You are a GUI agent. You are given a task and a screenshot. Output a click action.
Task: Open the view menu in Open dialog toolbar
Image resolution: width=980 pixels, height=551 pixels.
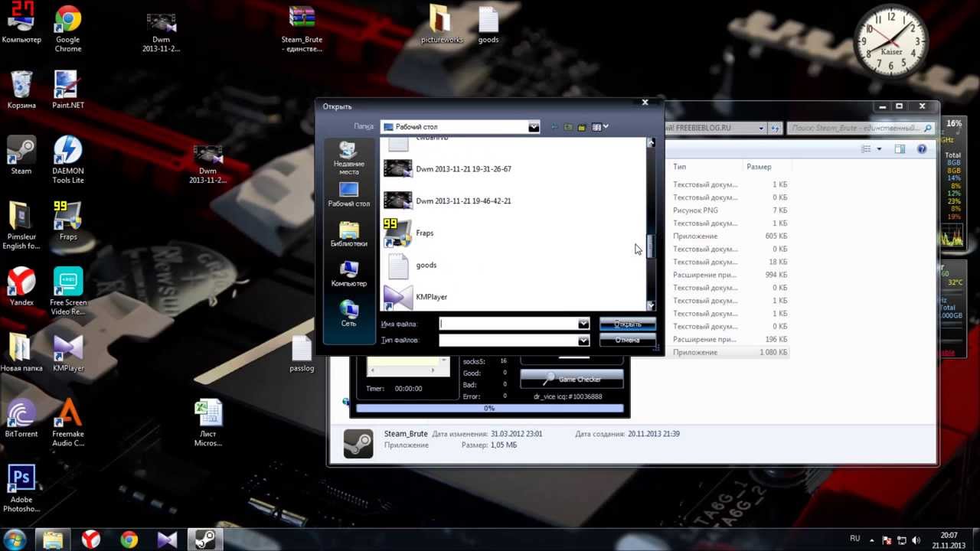(x=600, y=127)
